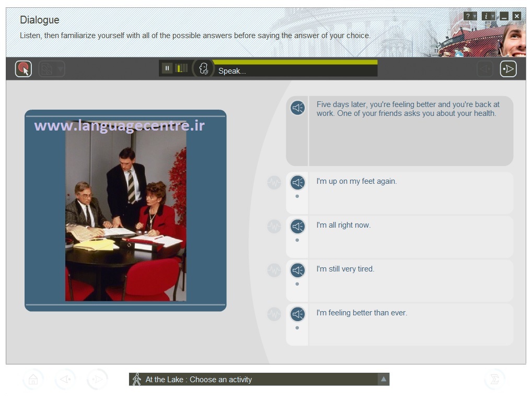Click the office meeting photo
The image size is (532, 401).
[125, 211]
